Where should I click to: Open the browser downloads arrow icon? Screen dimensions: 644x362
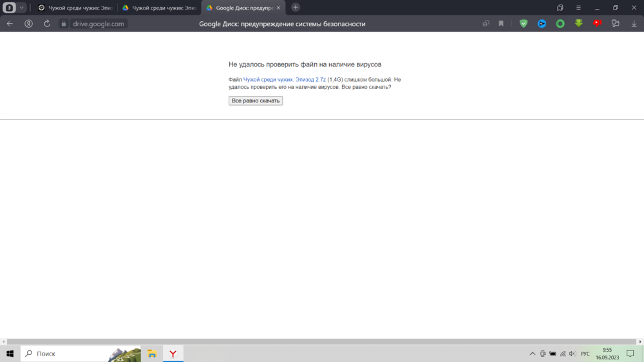(x=634, y=24)
